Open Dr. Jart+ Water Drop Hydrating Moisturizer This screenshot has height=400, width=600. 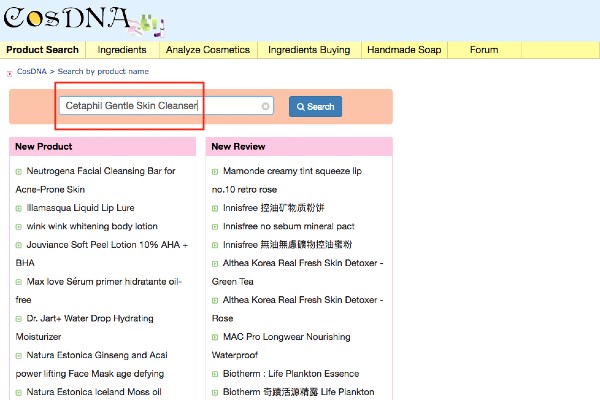pyautogui.click(x=85, y=327)
